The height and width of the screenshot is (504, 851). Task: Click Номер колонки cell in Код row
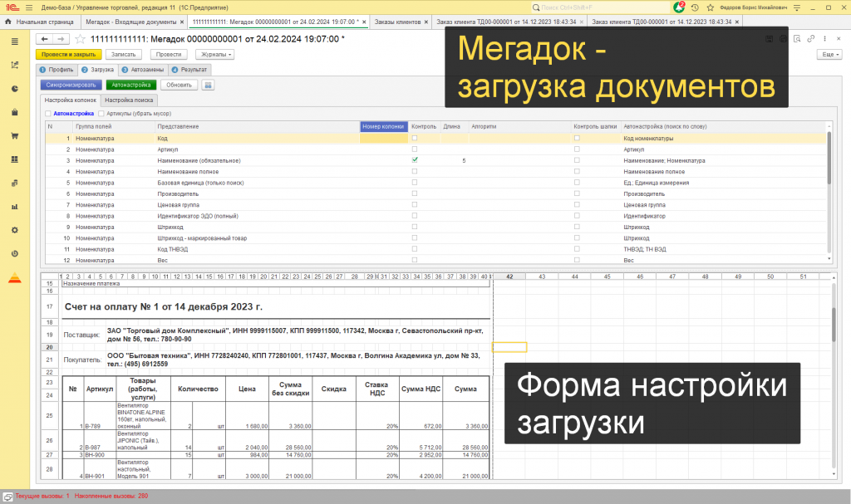click(384, 139)
